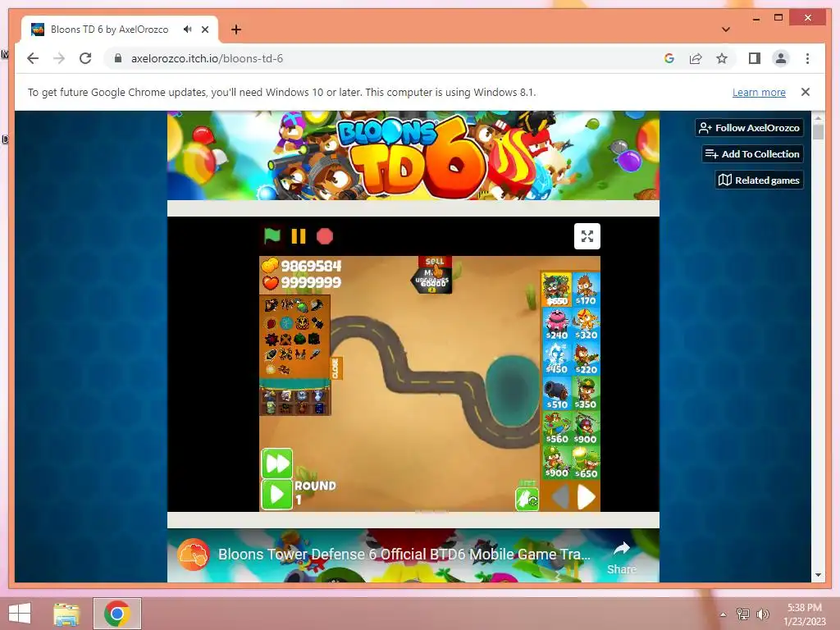Screen dimensions: 840x630
Task: Open Chrome three-dot menu
Action: tap(807, 58)
